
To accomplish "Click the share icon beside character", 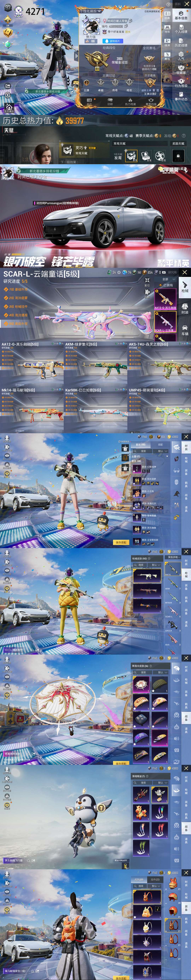I will [x=8, y=86].
